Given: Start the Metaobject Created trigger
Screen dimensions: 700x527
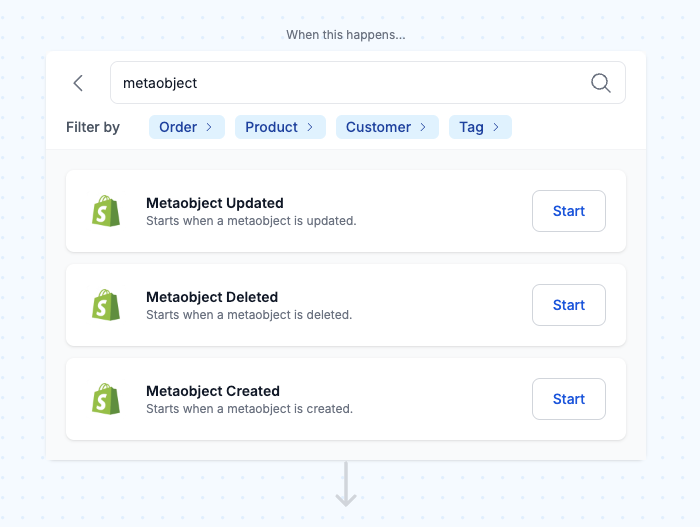Looking at the screenshot, I should [x=569, y=399].
